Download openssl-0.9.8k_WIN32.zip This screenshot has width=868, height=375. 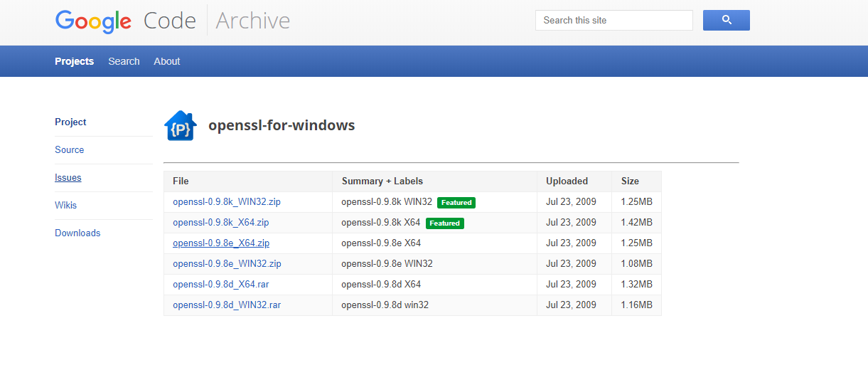coord(227,202)
